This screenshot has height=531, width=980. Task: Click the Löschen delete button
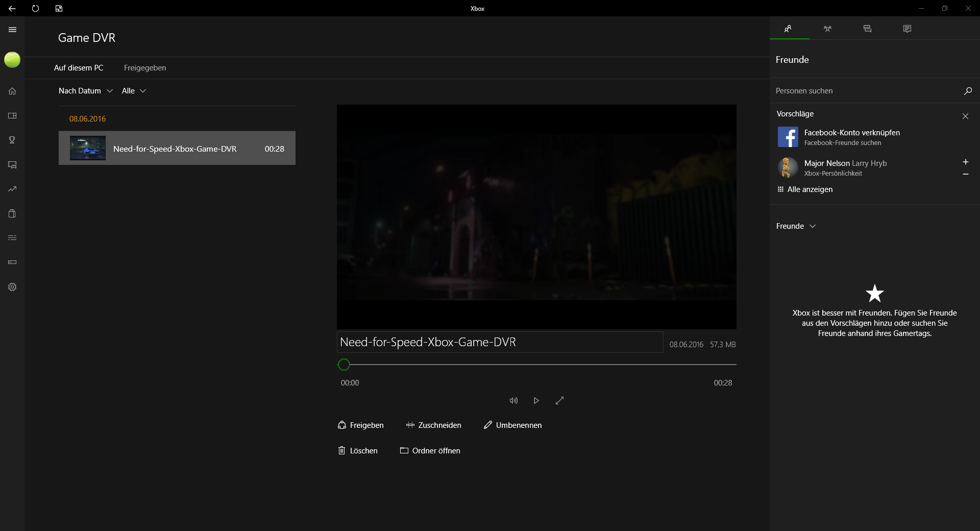[x=358, y=451]
